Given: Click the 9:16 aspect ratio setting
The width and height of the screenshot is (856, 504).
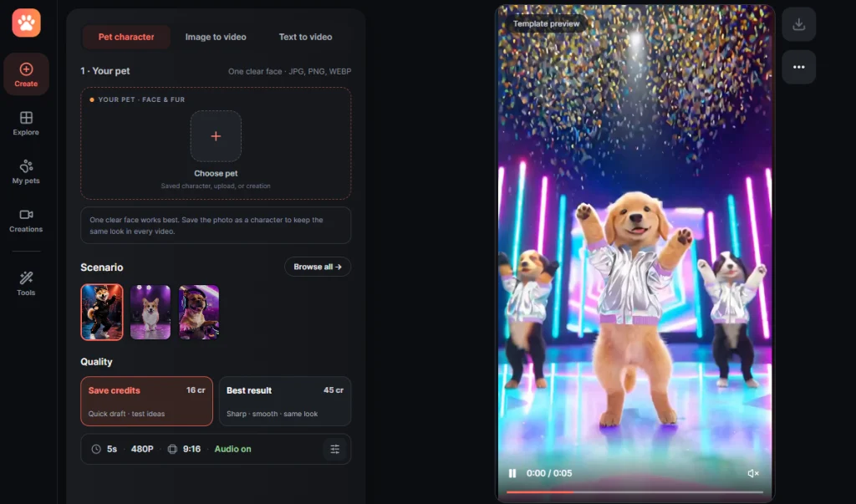Looking at the screenshot, I should pyautogui.click(x=191, y=449).
